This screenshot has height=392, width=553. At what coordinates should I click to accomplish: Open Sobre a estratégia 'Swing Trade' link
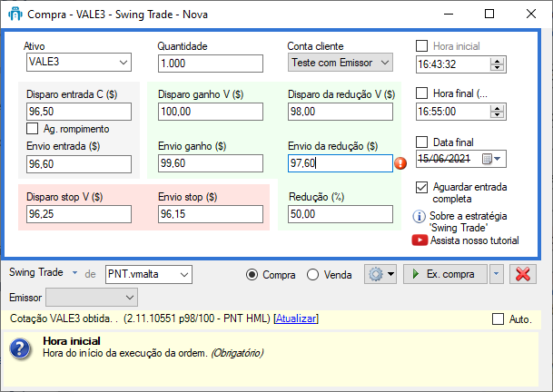tap(468, 221)
